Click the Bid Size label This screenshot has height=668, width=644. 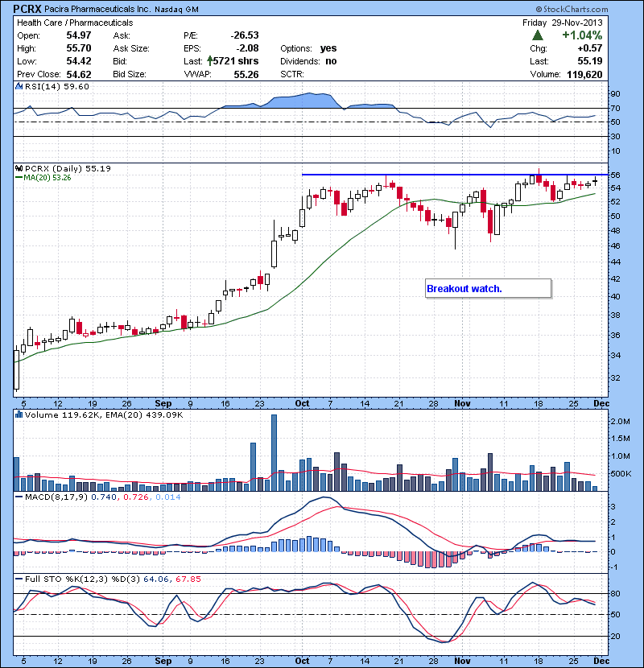point(130,74)
